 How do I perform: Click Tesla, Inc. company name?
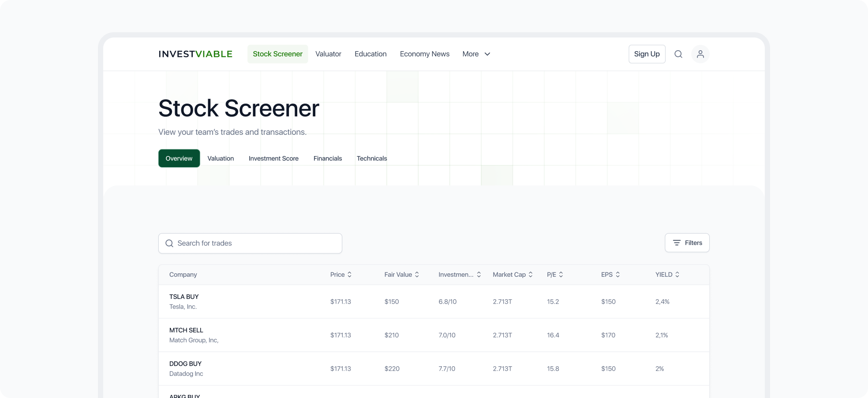click(183, 307)
